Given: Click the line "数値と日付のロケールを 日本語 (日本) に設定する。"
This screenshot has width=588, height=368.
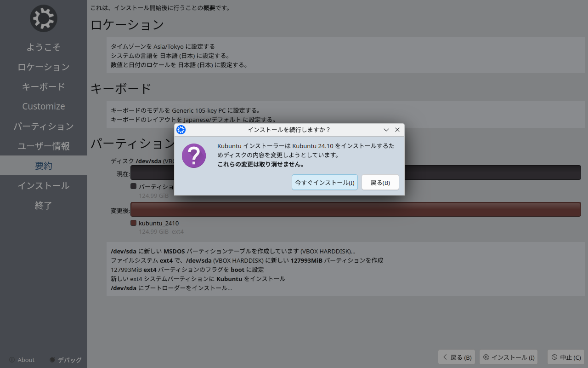Looking at the screenshot, I should coord(180,65).
